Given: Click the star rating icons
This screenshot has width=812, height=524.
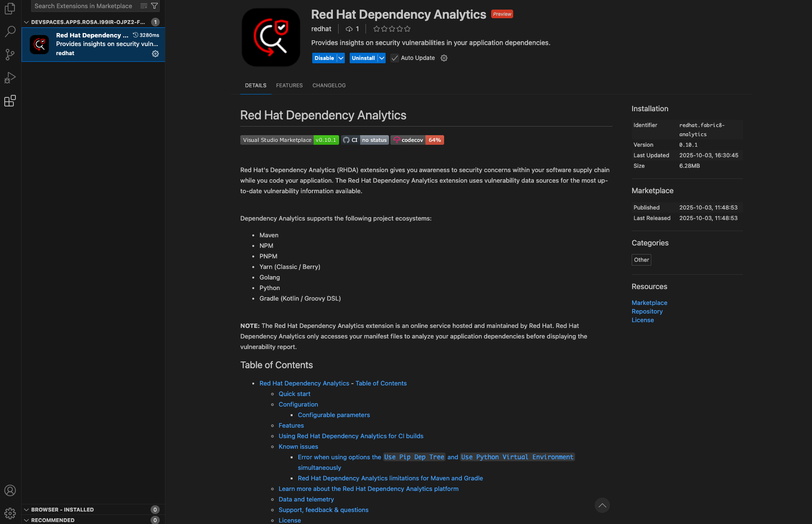Looking at the screenshot, I should [392, 29].
